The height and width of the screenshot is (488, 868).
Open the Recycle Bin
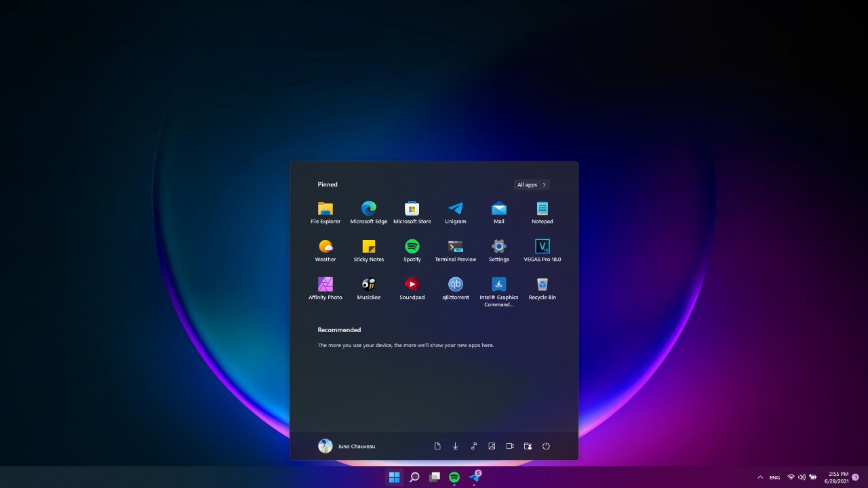pos(542,288)
